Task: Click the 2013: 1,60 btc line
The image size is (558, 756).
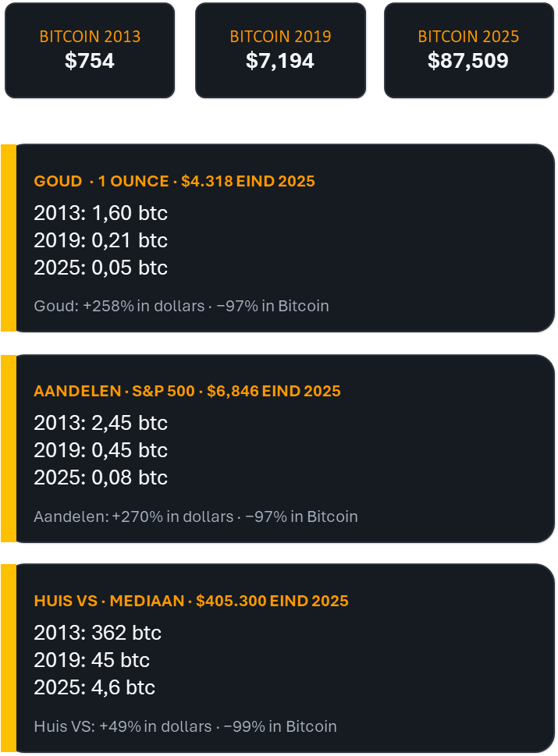Action: pos(101,213)
